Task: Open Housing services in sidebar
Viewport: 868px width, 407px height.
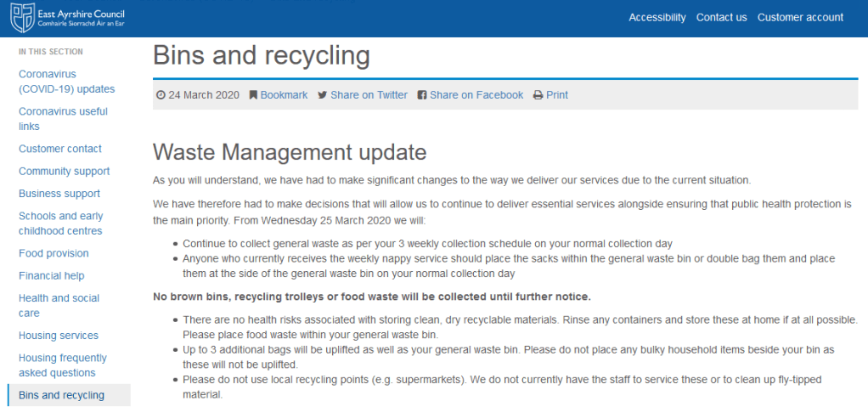Action: (59, 336)
